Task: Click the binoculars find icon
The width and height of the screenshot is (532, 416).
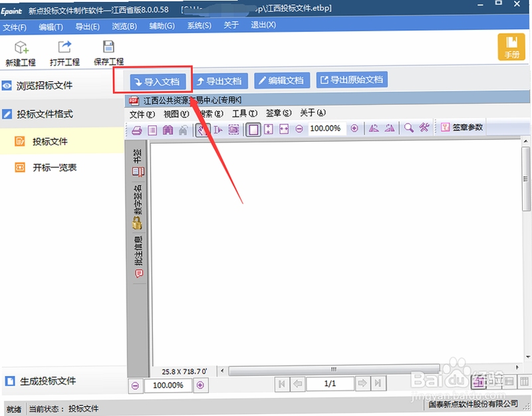Action: (x=168, y=130)
